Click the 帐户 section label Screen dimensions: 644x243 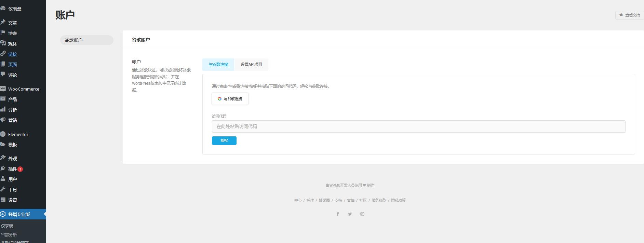[x=136, y=62]
